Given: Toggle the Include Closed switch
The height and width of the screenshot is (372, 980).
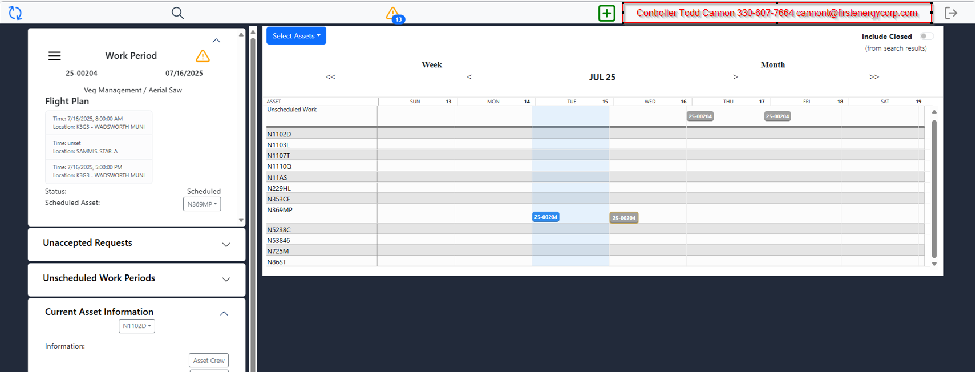Looking at the screenshot, I should (x=926, y=37).
